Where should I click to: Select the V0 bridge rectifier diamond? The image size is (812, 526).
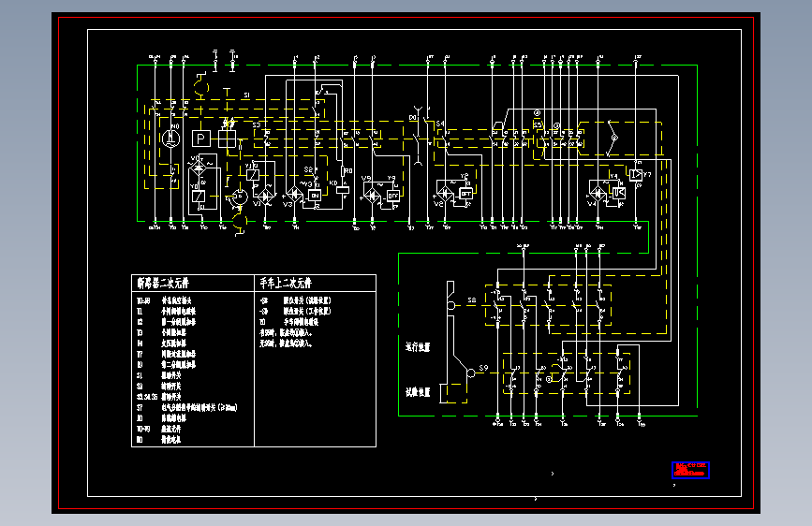click(x=199, y=168)
